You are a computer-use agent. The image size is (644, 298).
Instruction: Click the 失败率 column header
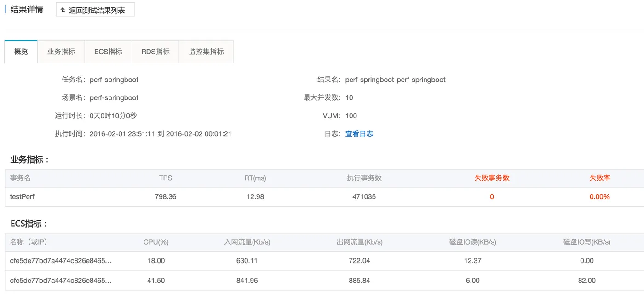pos(600,178)
